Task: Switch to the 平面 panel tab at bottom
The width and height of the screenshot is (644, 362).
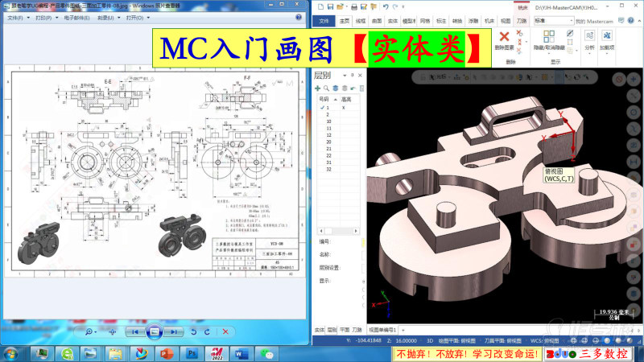Action: [x=345, y=330]
